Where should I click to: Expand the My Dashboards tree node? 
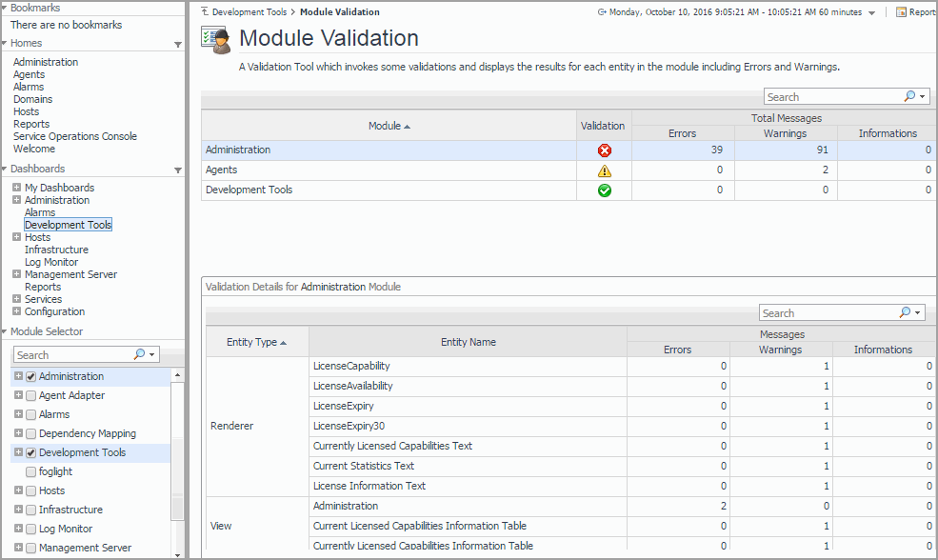[17, 188]
